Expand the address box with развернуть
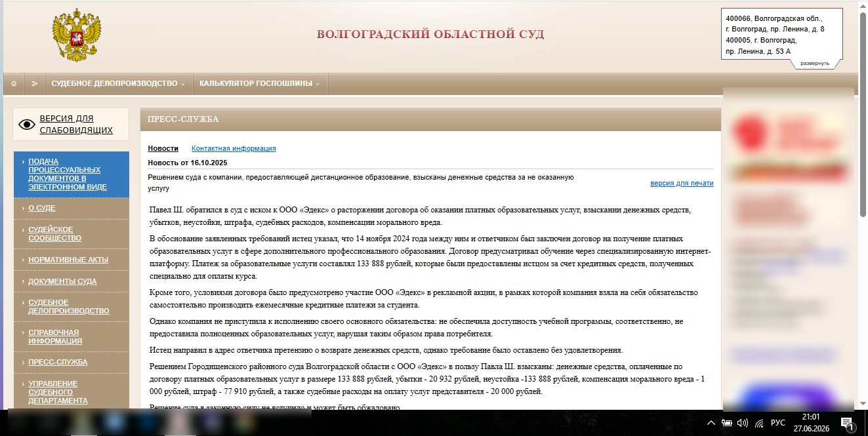Screen dimensions: 868x436 point(815,64)
